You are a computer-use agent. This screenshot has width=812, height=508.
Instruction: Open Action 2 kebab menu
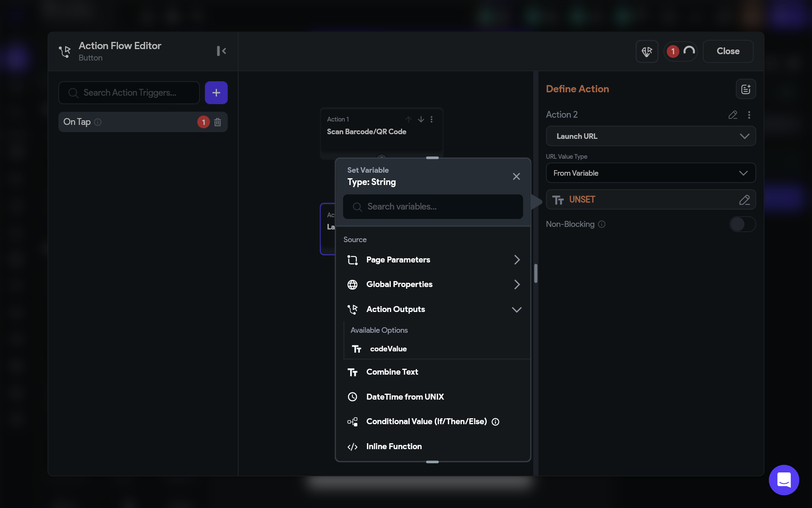click(x=749, y=115)
